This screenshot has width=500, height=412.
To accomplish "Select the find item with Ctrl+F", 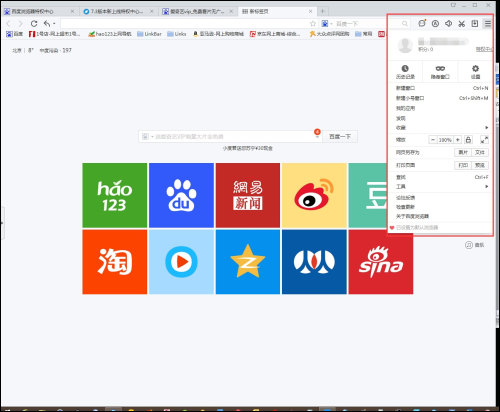I will pyautogui.click(x=442, y=177).
